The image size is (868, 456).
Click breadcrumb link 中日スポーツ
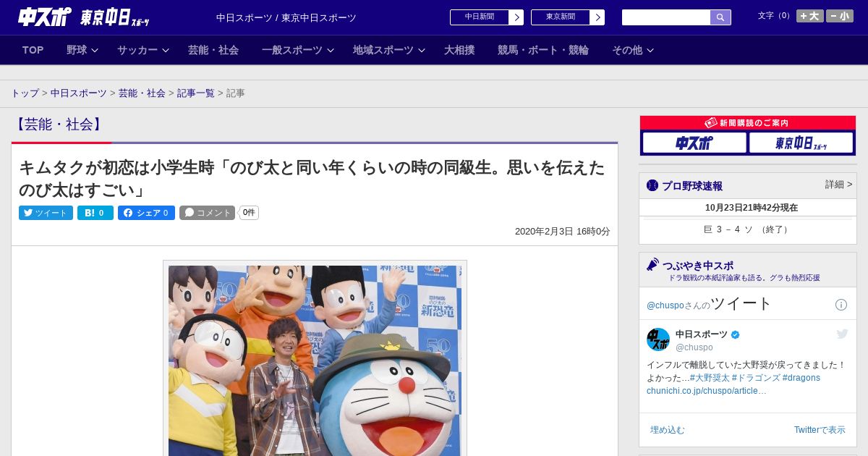click(x=78, y=93)
